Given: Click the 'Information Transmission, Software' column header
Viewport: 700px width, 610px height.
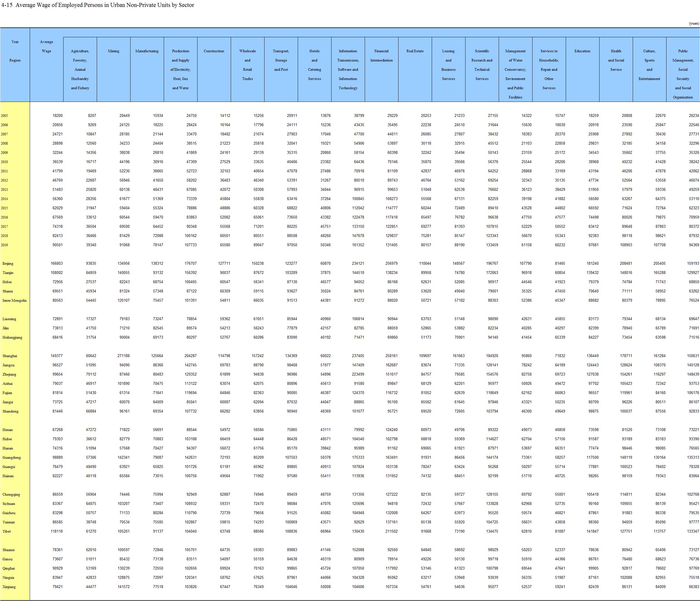Looking at the screenshot, I should pyautogui.click(x=348, y=70).
